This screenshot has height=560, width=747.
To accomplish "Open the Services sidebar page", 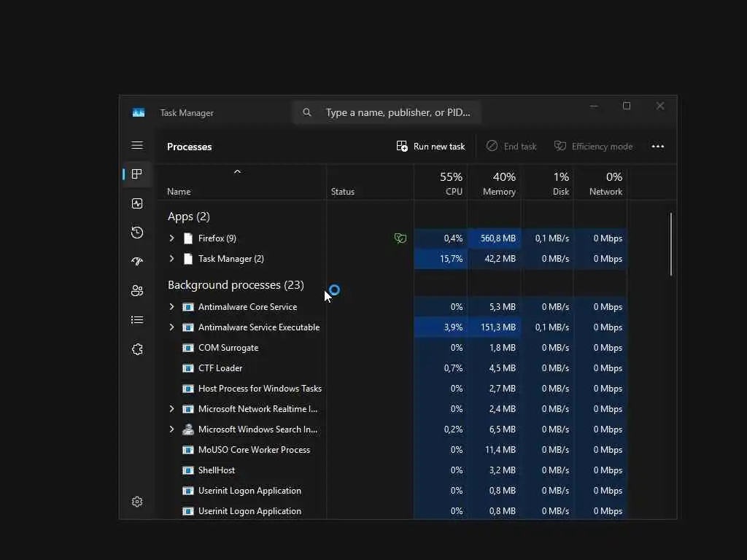I will tap(137, 349).
